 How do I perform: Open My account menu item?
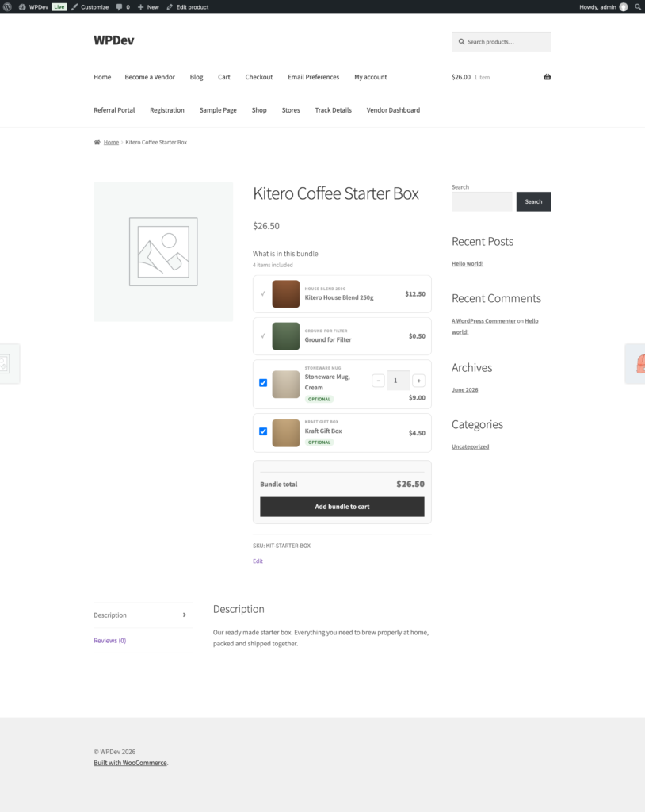(370, 77)
